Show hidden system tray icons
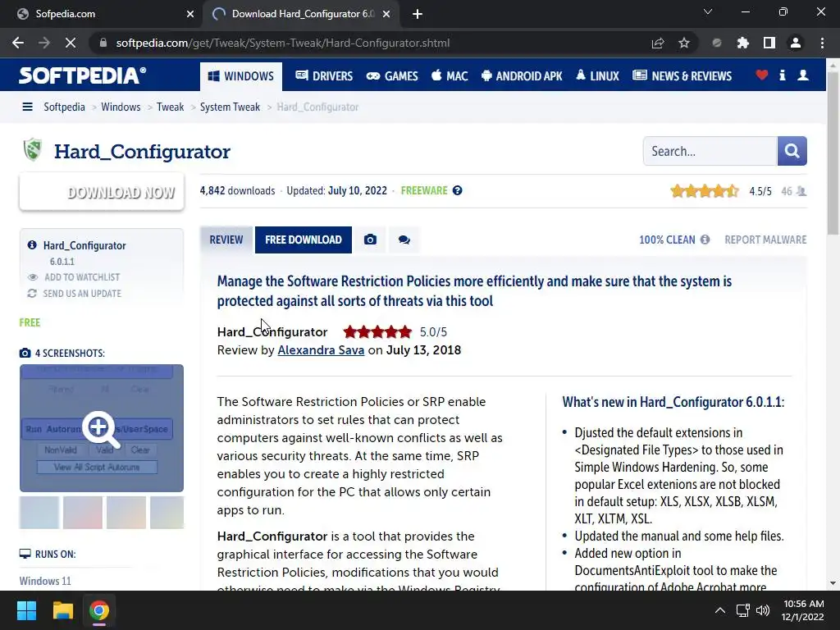Screen dimensions: 840x630 [x=720, y=610]
